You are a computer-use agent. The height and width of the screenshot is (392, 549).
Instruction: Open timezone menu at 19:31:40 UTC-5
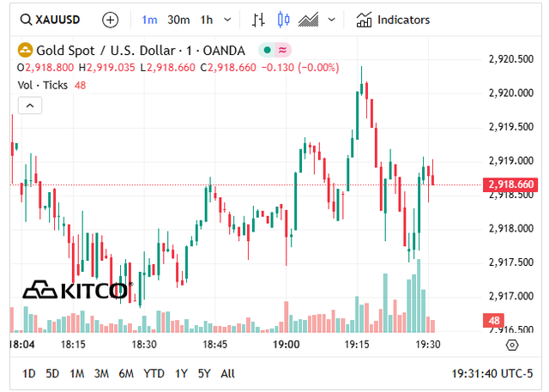coord(492,374)
